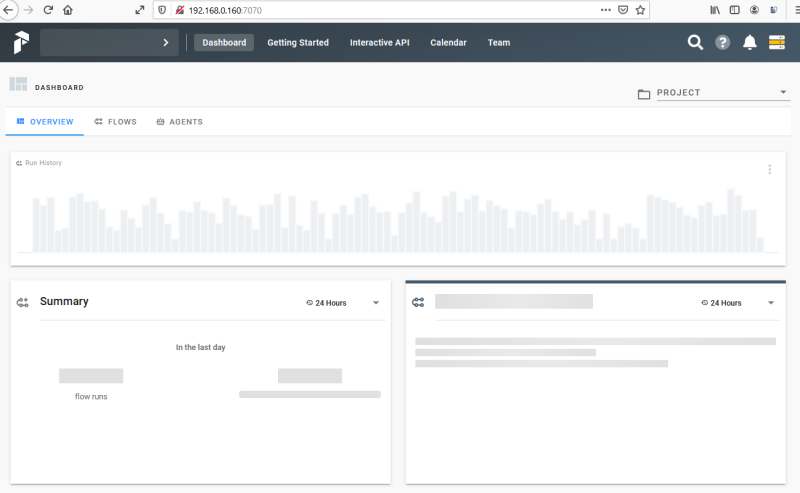
Task: Open page actions three-dot menu
Action: pos(606,10)
